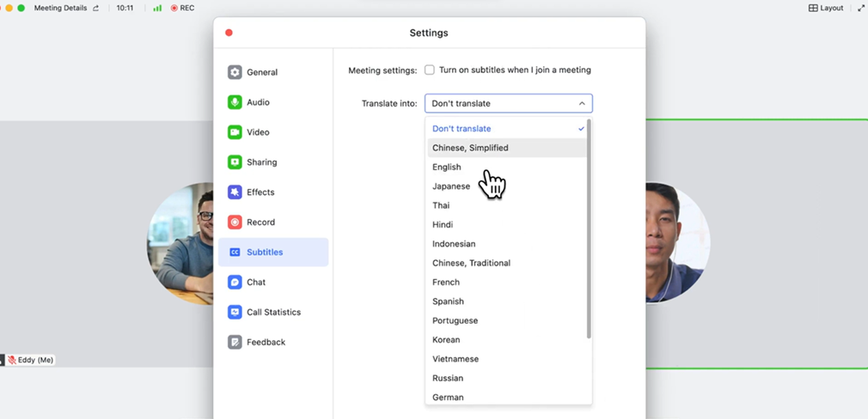Collapse the Translate into dropdown

click(581, 104)
